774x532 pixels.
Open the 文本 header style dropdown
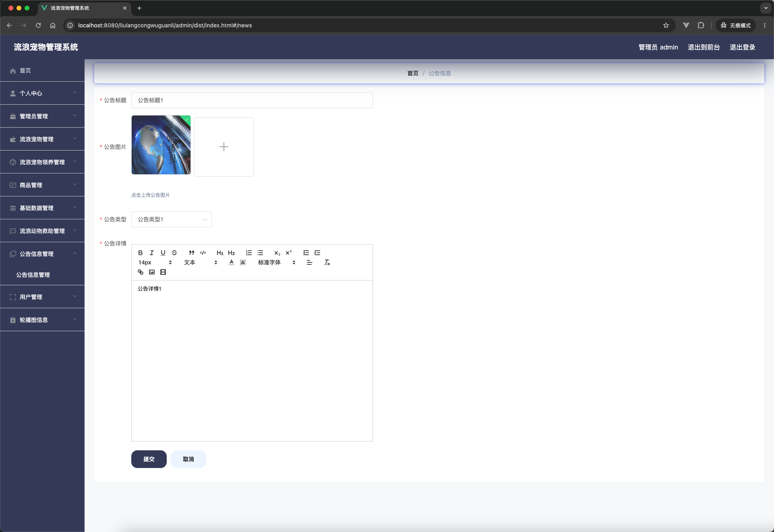[201, 262]
